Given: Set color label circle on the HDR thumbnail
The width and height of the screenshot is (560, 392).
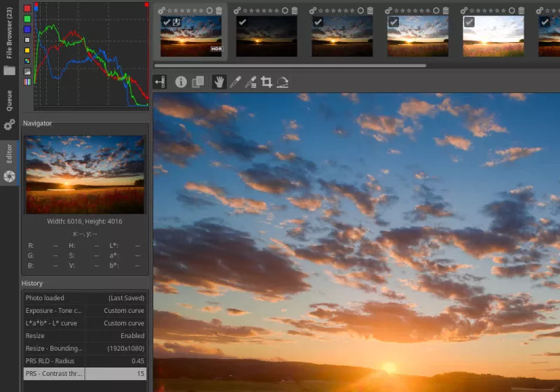Looking at the screenshot, I should [209, 10].
